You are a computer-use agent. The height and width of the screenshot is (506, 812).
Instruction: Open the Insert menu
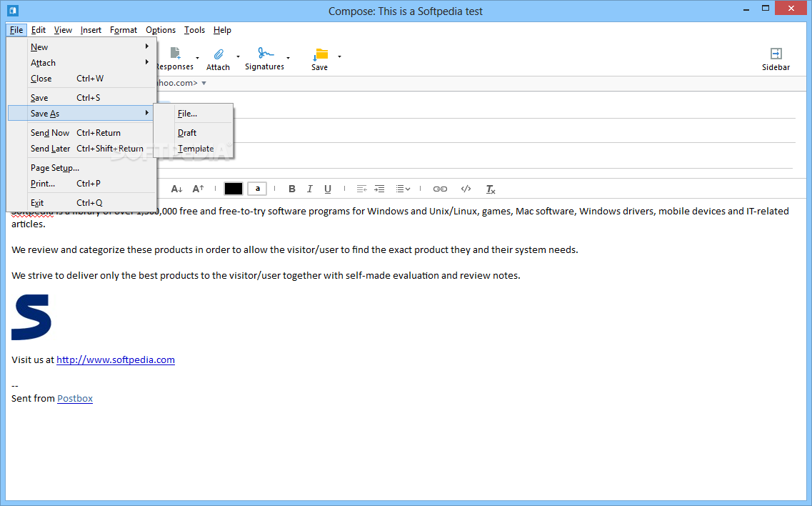coord(91,30)
